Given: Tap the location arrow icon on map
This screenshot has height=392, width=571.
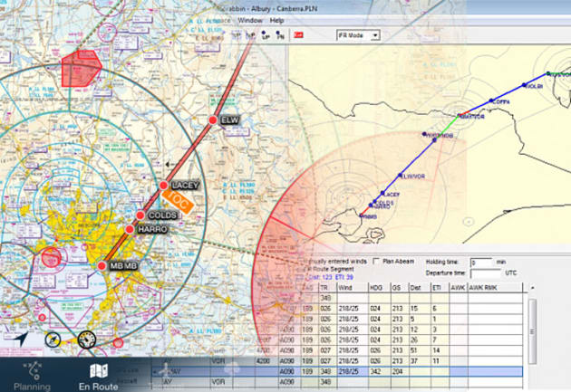Looking at the screenshot, I should pyautogui.click(x=22, y=339).
